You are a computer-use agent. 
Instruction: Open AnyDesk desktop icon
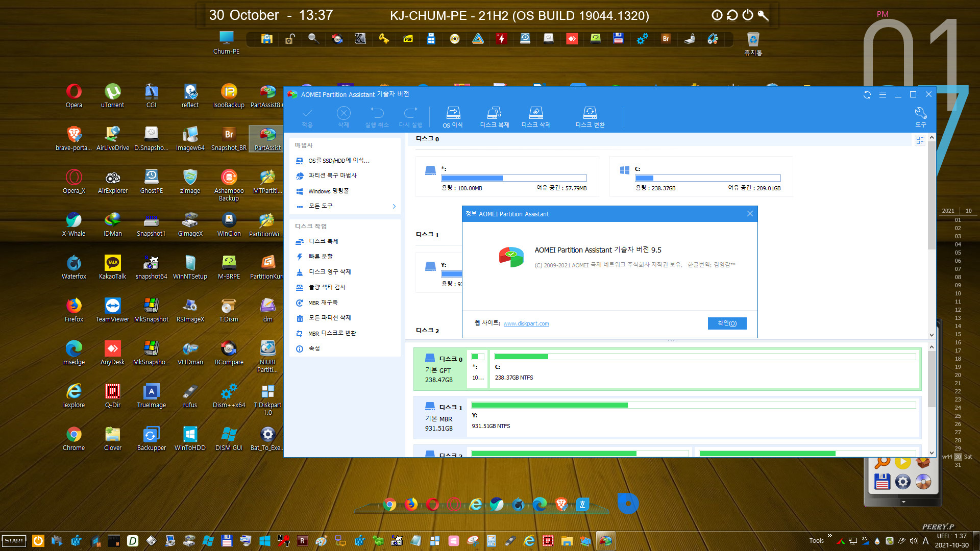click(112, 353)
